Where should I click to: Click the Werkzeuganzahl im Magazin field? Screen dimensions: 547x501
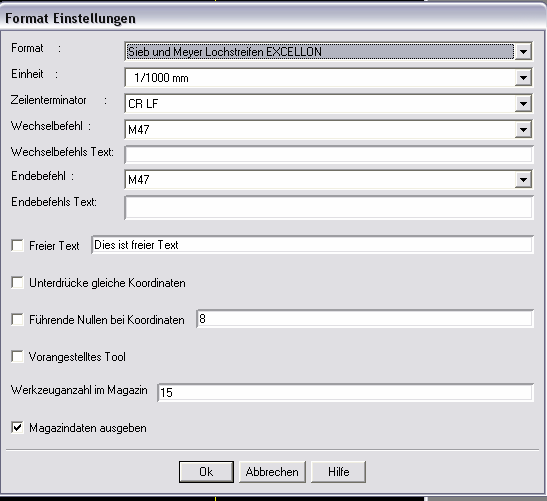345,392
